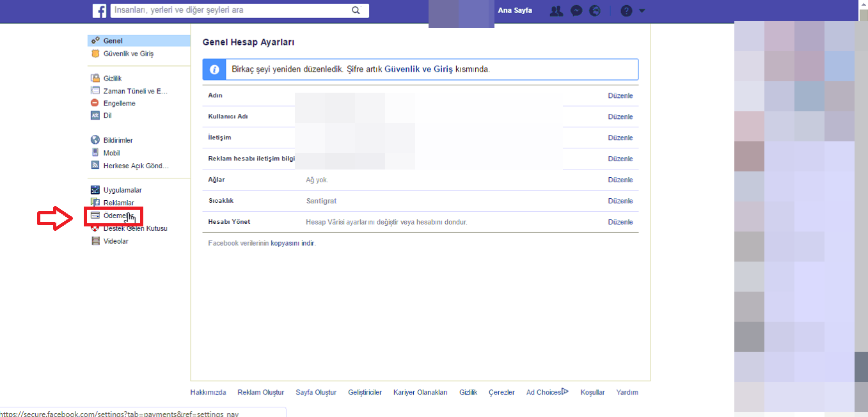The height and width of the screenshot is (417, 868).
Task: Expand the account dropdown arrow in top bar
Action: click(x=642, y=11)
